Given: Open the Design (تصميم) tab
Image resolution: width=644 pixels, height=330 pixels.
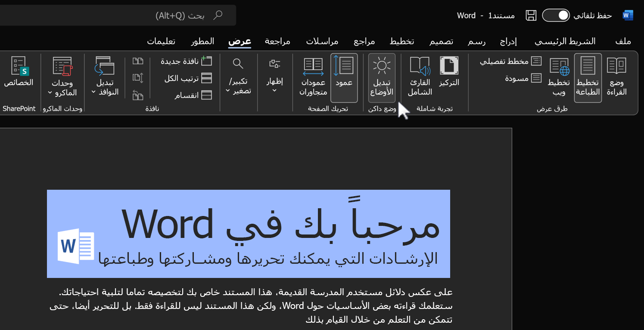Looking at the screenshot, I should [441, 41].
